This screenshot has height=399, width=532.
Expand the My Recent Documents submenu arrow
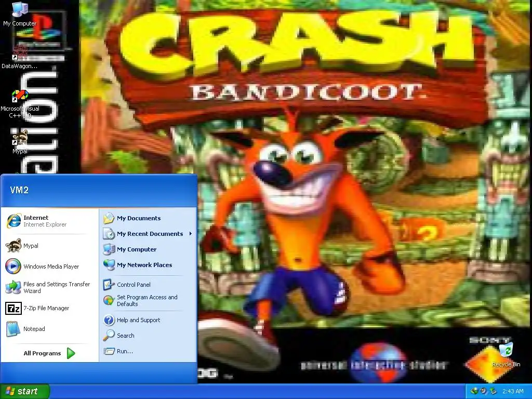click(191, 234)
